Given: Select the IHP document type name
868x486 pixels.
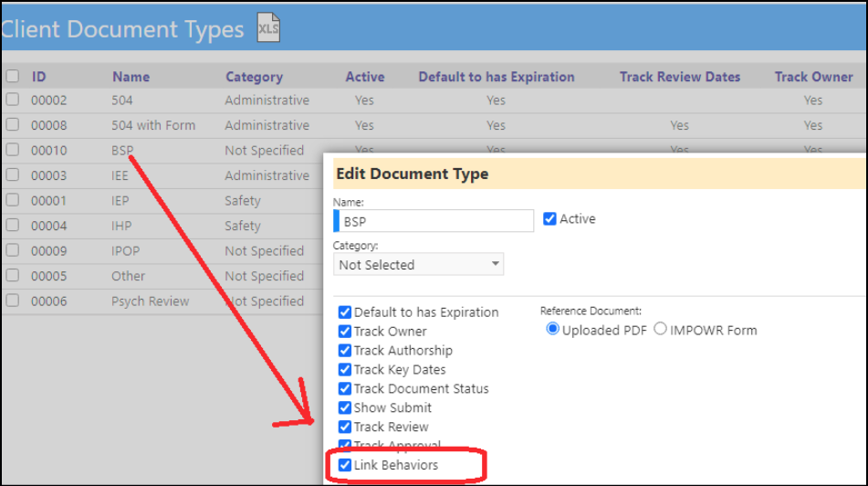Looking at the screenshot, I should 121,226.
